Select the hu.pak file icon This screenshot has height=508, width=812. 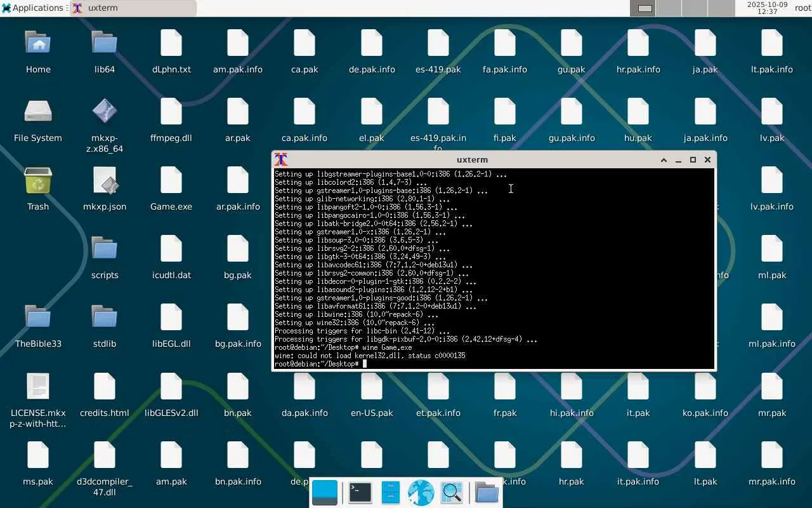click(638, 112)
